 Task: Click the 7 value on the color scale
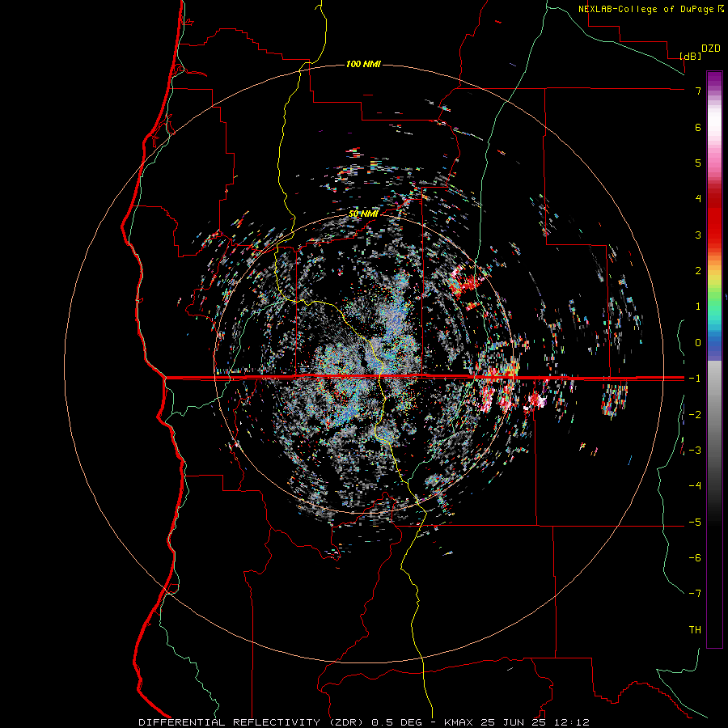tap(698, 91)
